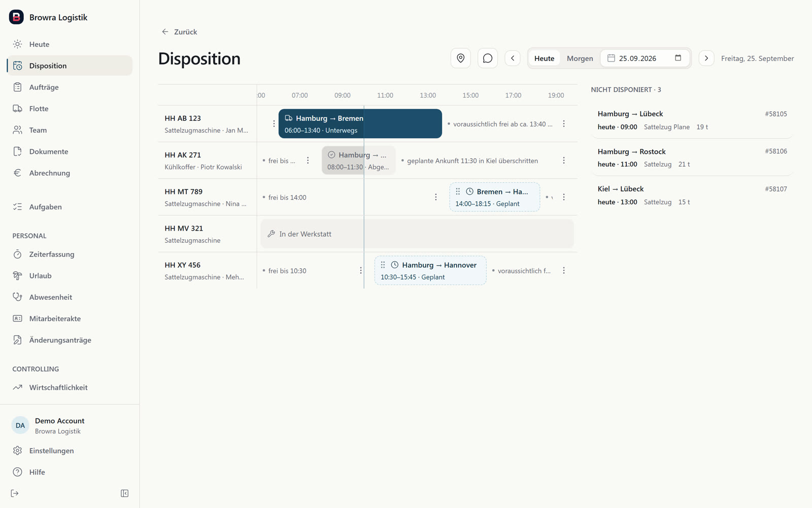The width and height of the screenshot is (812, 508).
Task: Grab handle icon of Hamburg → Hannover tour
Action: [383, 265]
